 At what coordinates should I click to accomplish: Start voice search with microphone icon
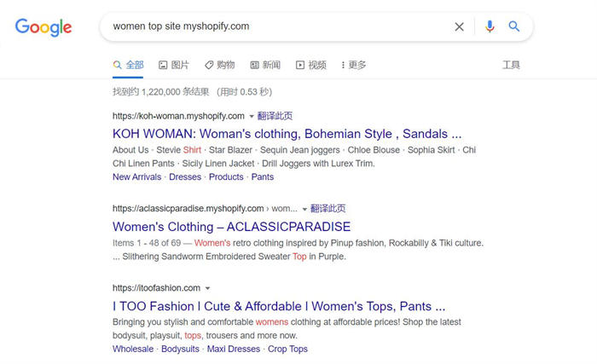coord(490,26)
